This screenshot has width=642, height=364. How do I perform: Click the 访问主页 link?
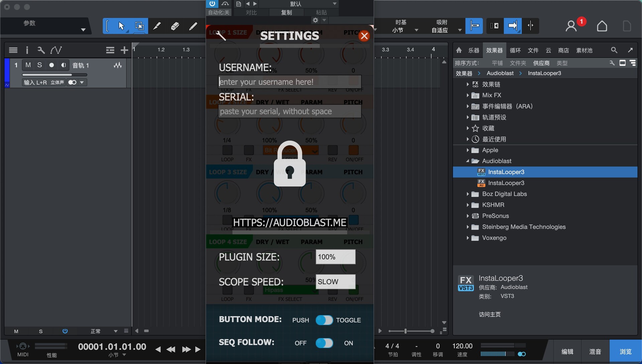click(490, 314)
